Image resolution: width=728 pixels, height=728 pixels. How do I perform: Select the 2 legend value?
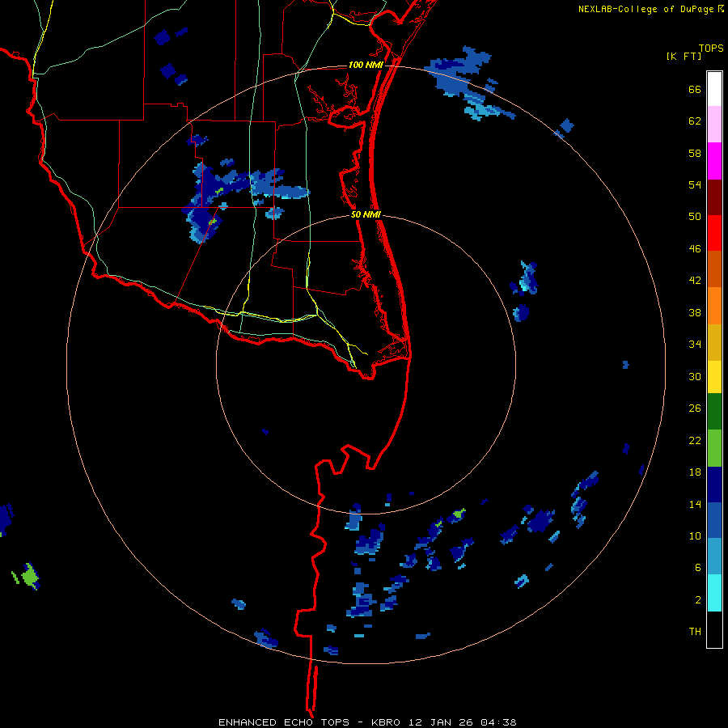[698, 600]
